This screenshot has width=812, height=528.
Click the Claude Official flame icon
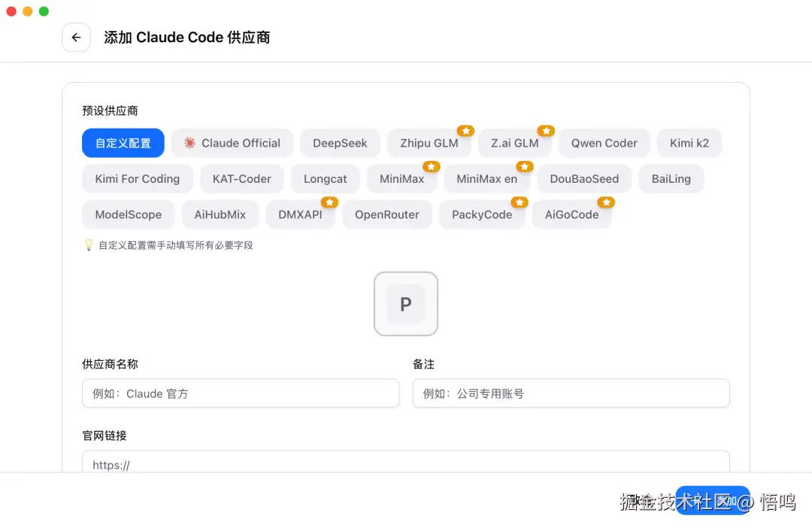point(189,143)
